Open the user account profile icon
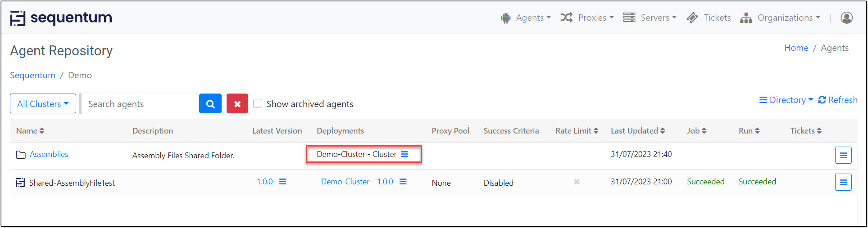The width and height of the screenshot is (868, 228). 846,18
